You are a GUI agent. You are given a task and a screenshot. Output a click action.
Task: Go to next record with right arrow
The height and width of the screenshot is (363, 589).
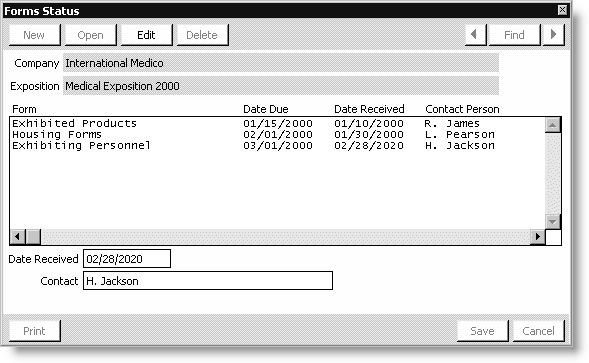[553, 35]
